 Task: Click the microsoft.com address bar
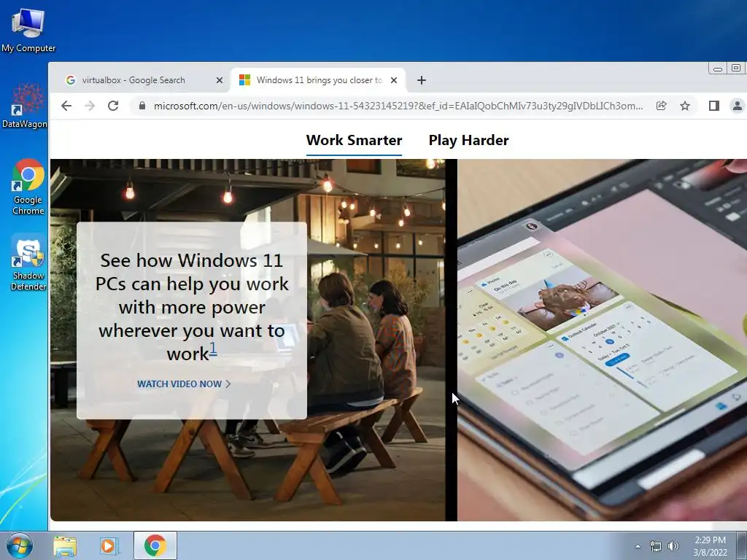[398, 106]
